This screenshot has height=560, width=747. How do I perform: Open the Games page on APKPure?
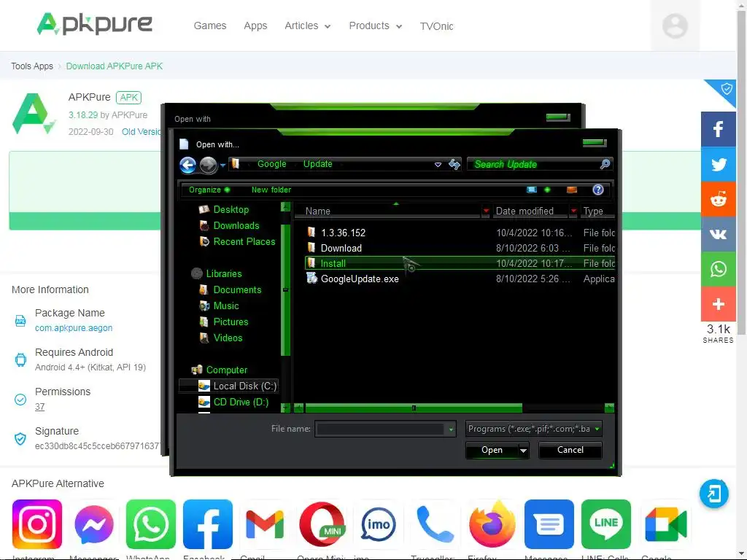209,26
